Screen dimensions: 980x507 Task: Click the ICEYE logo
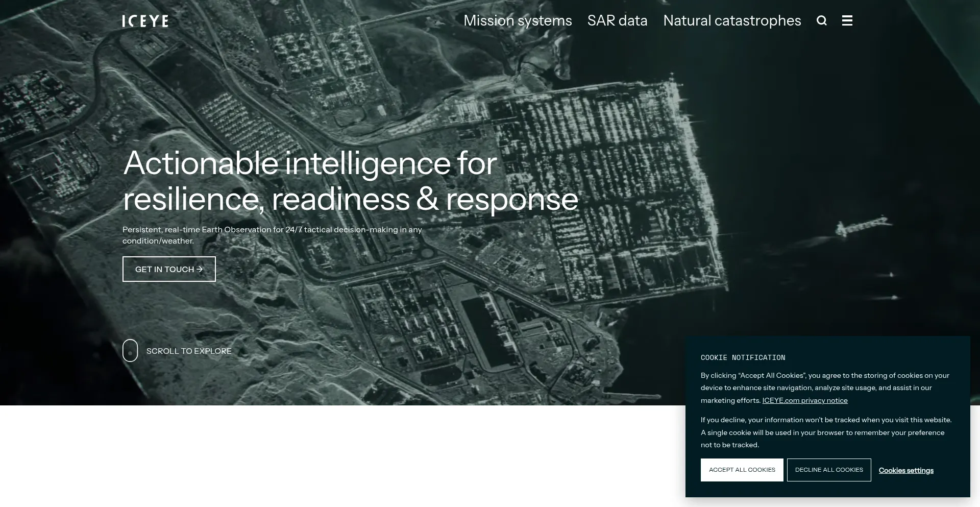point(145,21)
